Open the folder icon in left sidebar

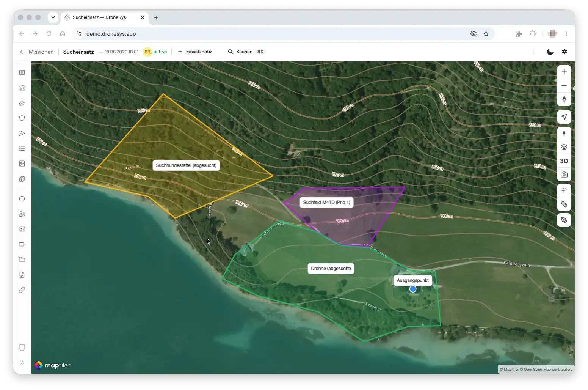[x=22, y=259]
